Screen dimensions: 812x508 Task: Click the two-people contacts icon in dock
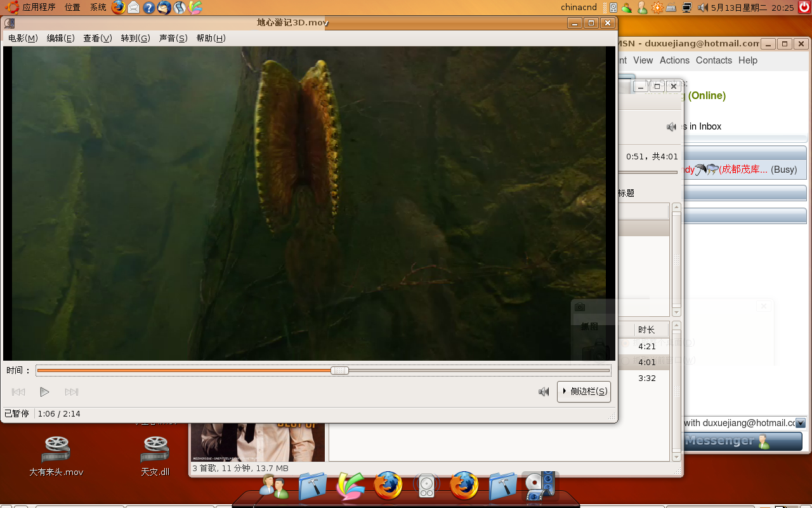[273, 486]
